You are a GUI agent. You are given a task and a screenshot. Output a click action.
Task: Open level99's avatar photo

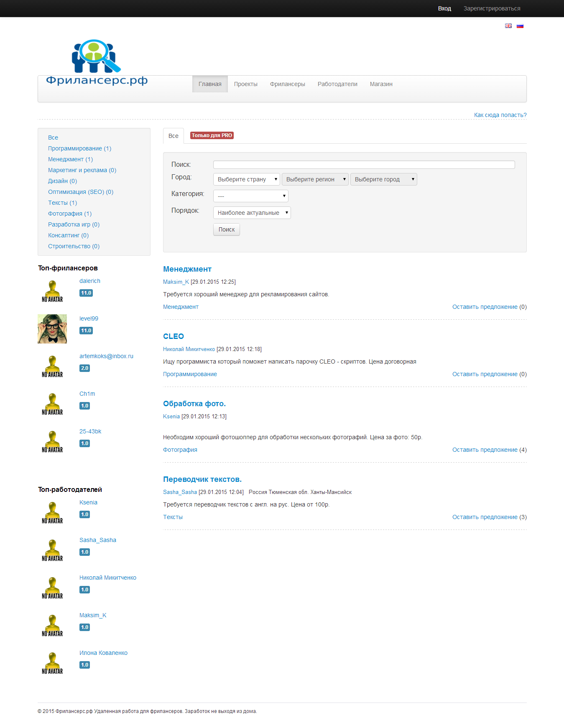pyautogui.click(x=52, y=329)
